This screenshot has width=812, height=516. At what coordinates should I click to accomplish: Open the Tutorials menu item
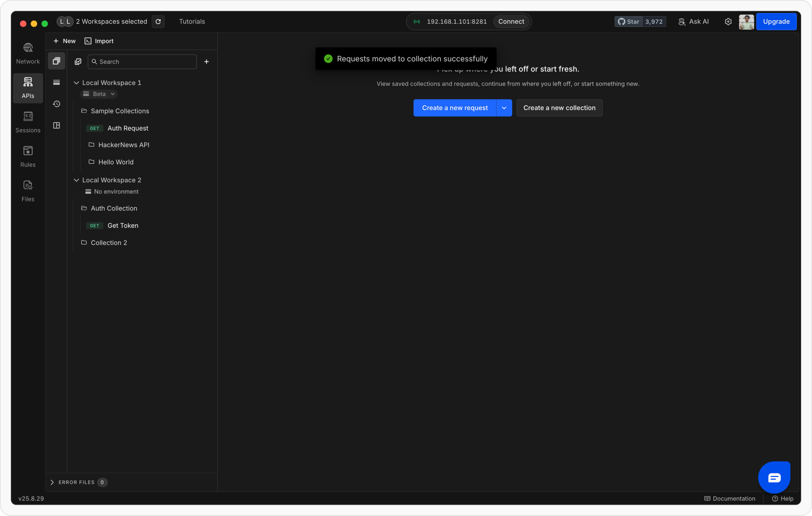(192, 21)
